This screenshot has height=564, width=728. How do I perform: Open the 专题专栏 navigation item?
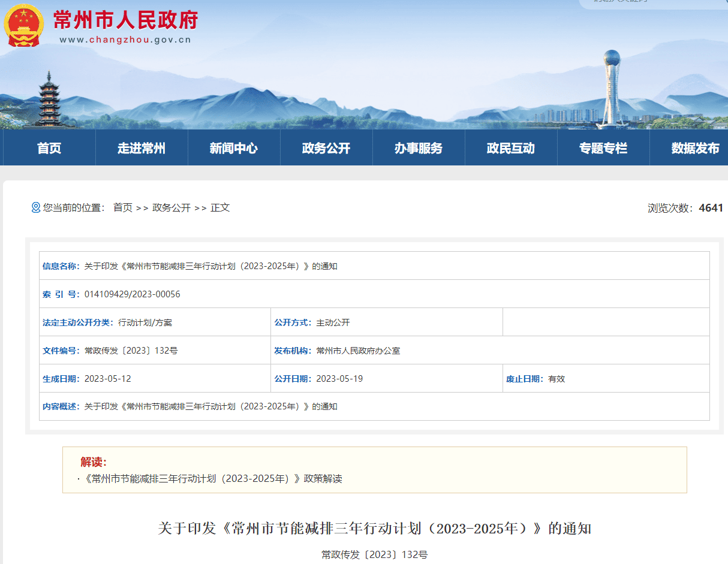[603, 148]
